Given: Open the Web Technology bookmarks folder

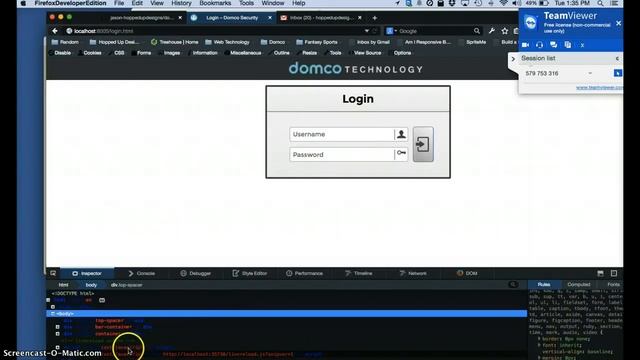Looking at the screenshot, I should coord(227,42).
